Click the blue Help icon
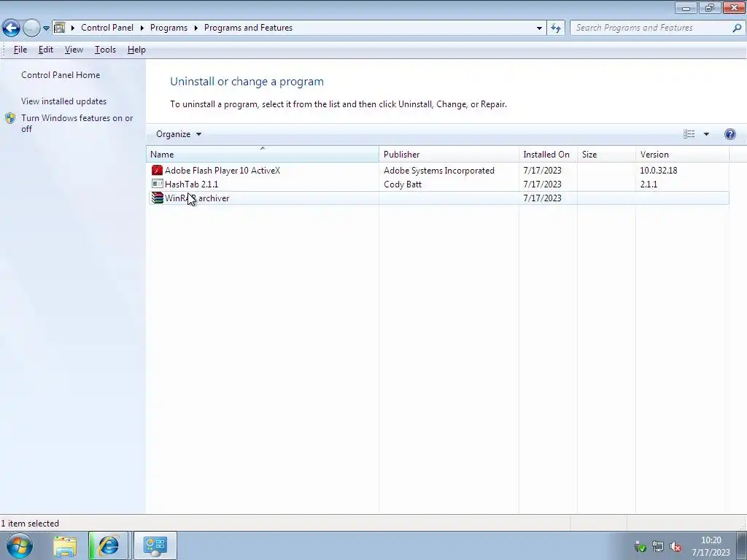Viewport: 747px width, 560px height. click(x=729, y=134)
